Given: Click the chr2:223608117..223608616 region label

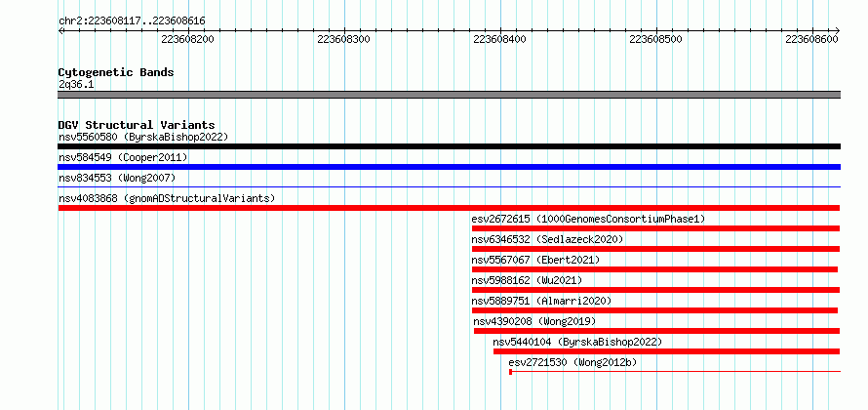Looking at the screenshot, I should (132, 21).
